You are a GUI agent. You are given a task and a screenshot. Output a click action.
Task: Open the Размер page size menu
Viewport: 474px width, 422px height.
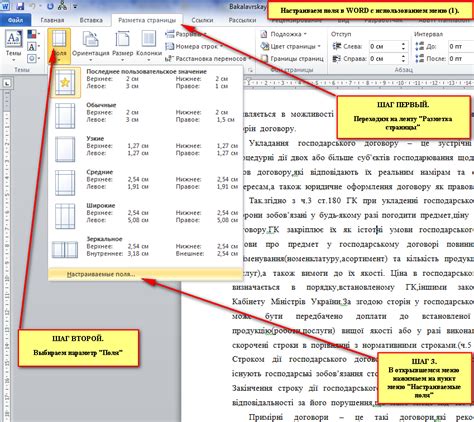pos(122,46)
